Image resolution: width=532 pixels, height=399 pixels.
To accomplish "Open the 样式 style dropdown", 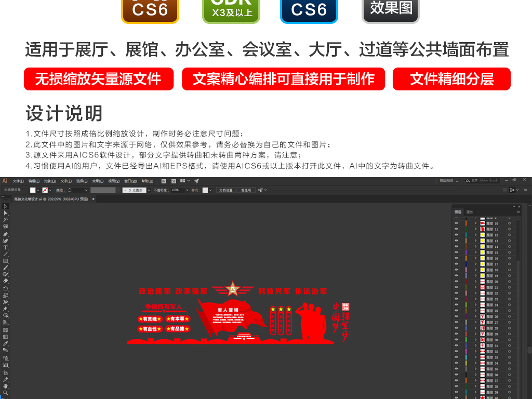I will click(x=210, y=189).
